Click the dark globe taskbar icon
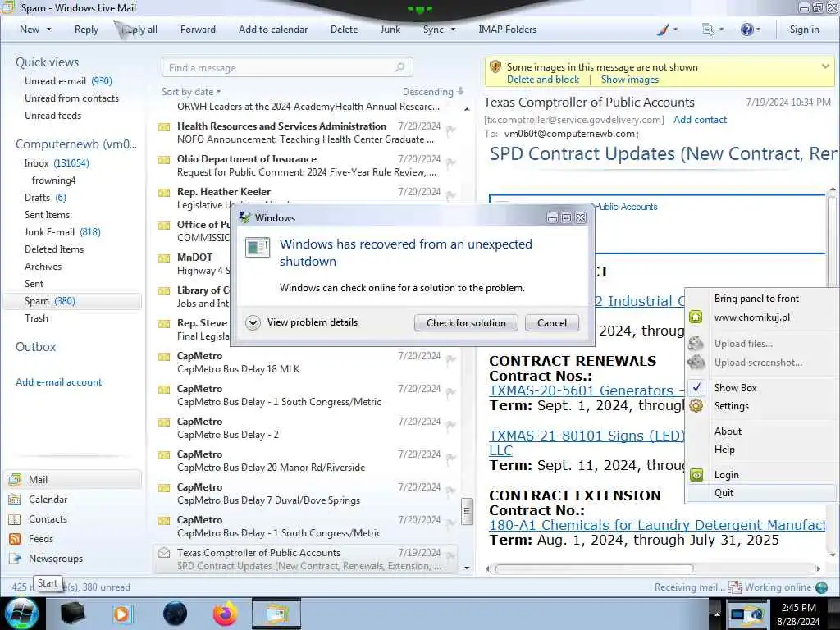This screenshot has width=840, height=630. pos(176,614)
